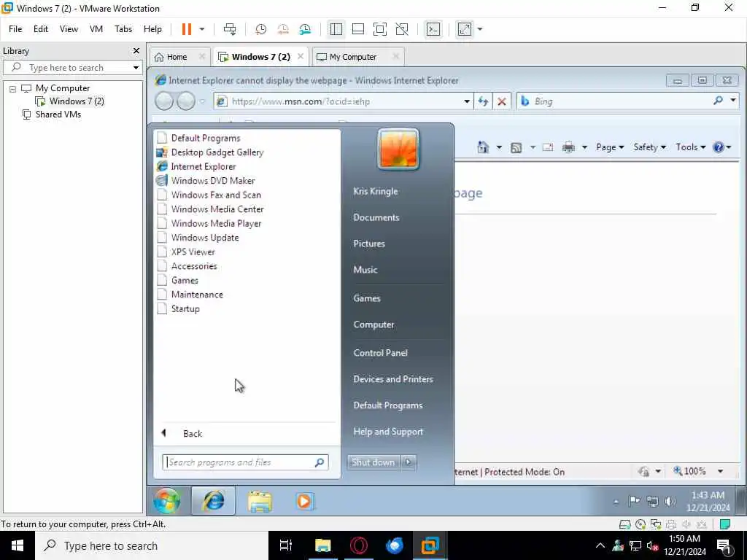Open the IE zoom level 100% dropdown
747x560 pixels.
tap(720, 472)
